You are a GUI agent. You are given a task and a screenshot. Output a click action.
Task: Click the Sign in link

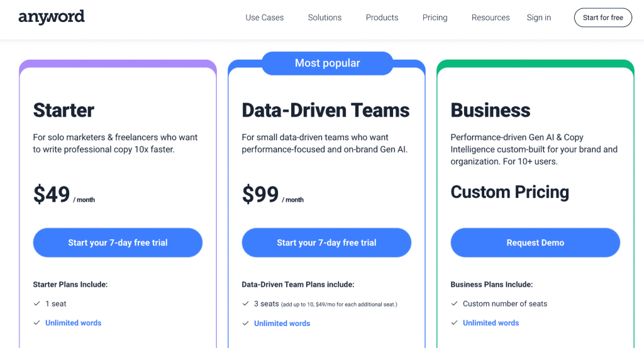click(539, 18)
